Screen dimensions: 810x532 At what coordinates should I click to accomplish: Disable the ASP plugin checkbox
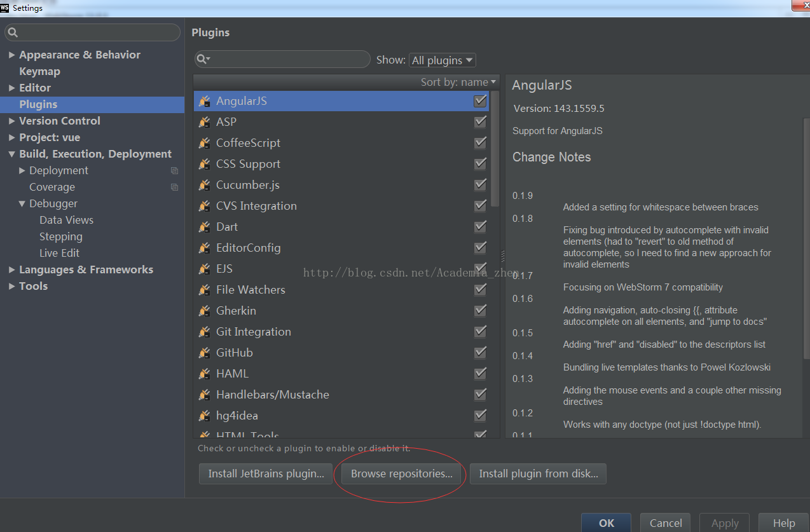pos(480,122)
